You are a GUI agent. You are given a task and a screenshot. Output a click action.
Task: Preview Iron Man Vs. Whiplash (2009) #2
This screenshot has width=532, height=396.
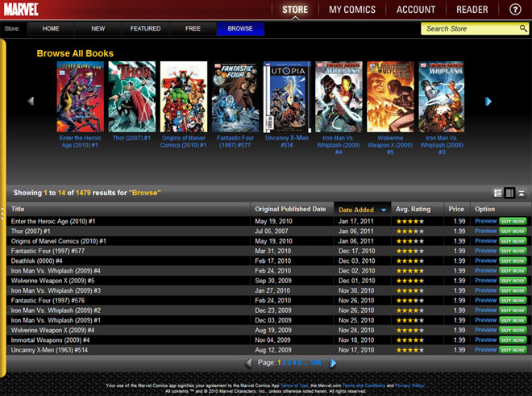click(486, 310)
